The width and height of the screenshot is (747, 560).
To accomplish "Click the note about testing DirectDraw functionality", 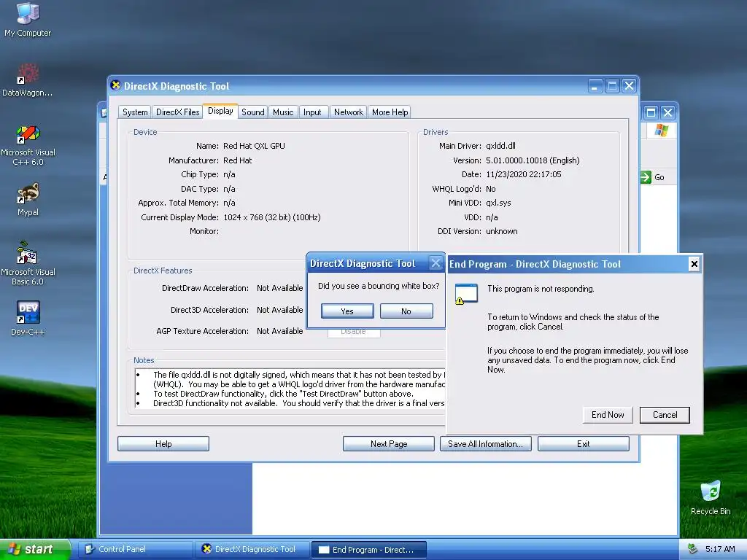I will click(283, 394).
